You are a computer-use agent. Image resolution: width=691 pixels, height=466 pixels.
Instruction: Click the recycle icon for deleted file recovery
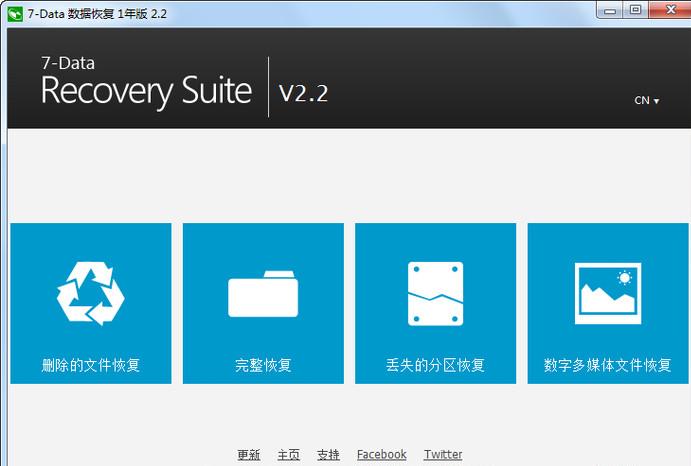pos(91,293)
